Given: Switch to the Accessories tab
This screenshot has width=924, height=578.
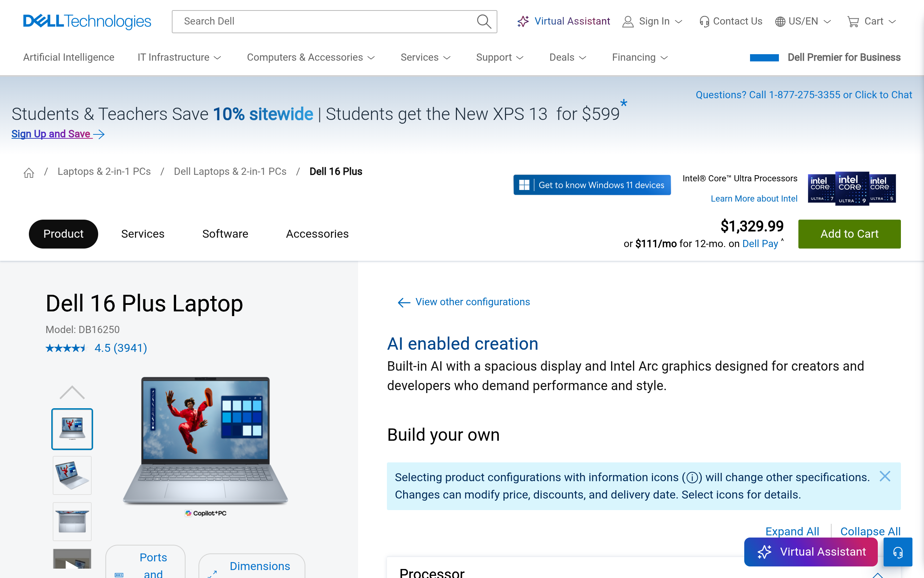Looking at the screenshot, I should point(317,234).
